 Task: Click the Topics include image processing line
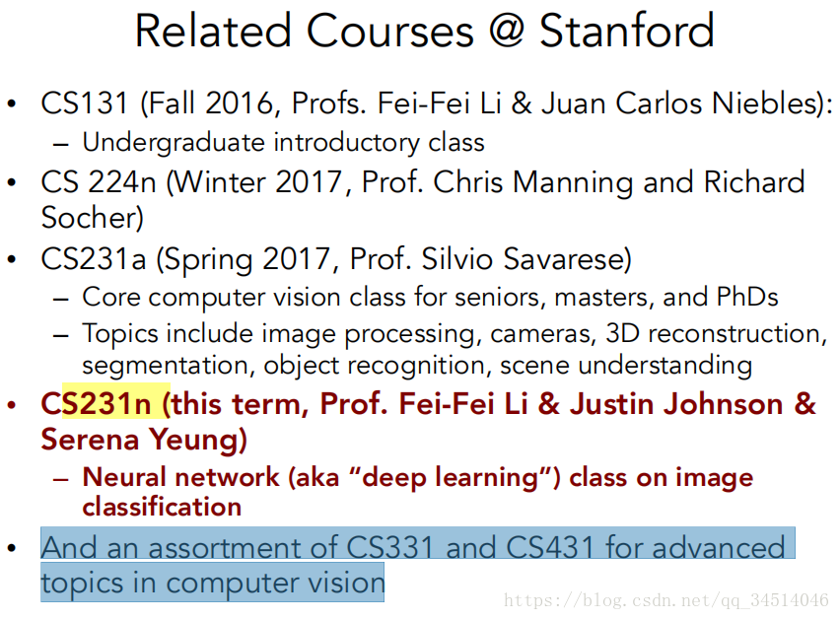455,334
